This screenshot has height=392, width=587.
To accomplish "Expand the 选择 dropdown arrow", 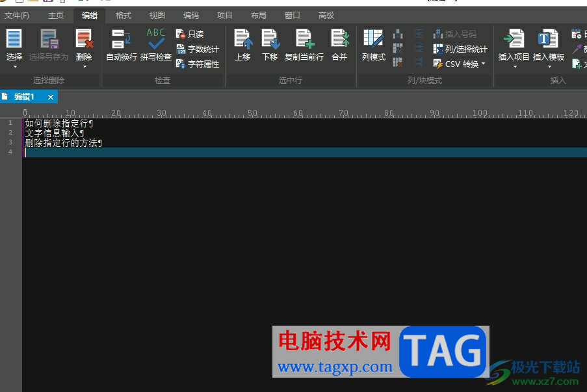I will tap(15, 67).
